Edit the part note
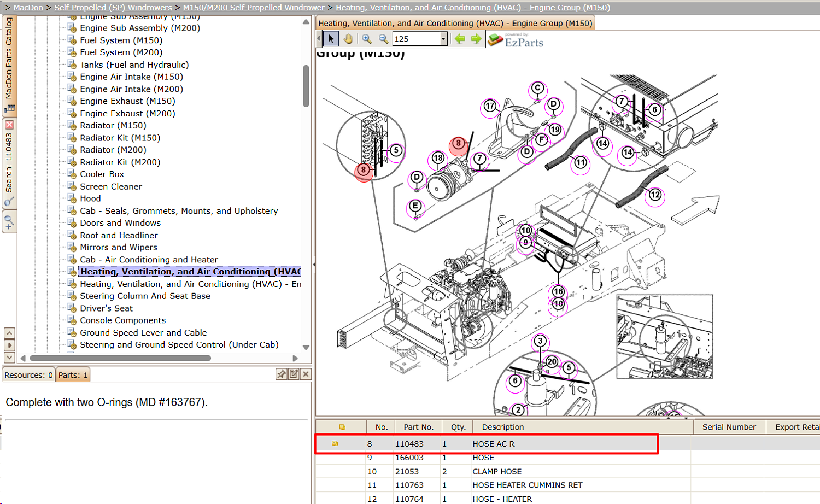Image resolution: width=820 pixels, height=504 pixels. pos(294,374)
